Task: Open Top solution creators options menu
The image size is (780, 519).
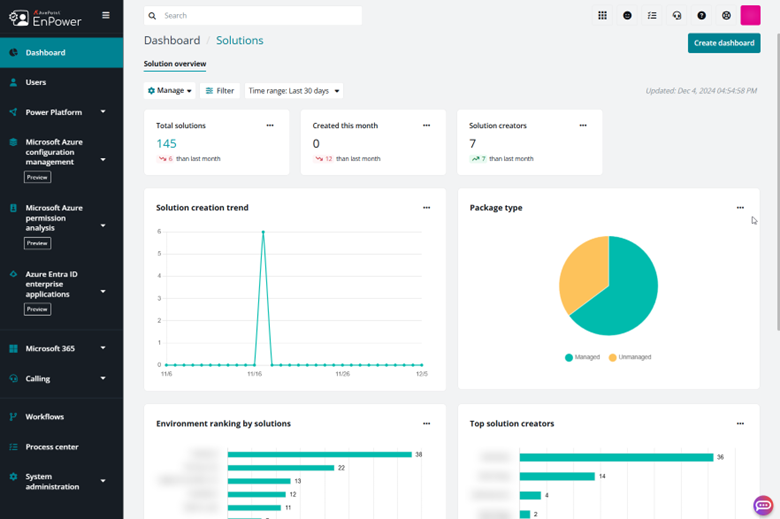Action: click(x=740, y=423)
